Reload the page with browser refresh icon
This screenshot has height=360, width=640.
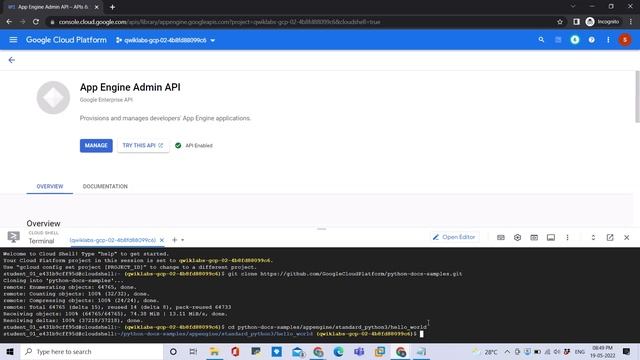coord(36,22)
